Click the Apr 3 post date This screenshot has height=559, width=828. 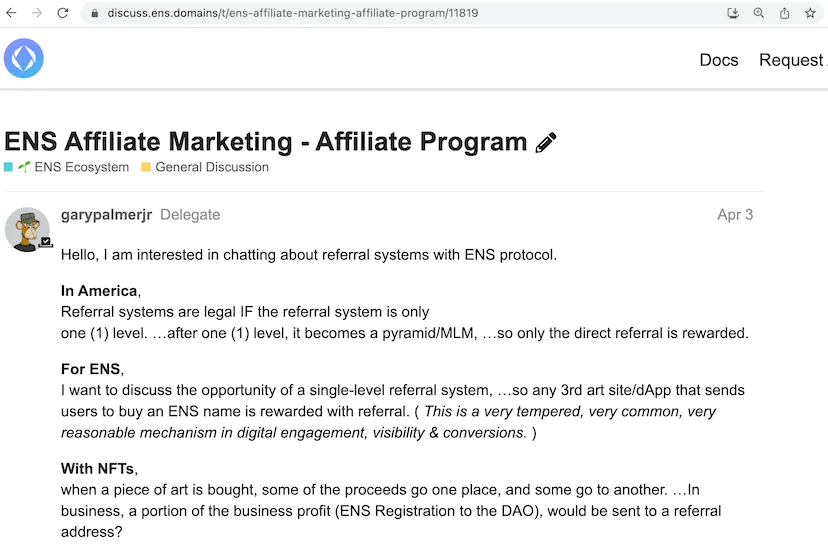(x=735, y=214)
